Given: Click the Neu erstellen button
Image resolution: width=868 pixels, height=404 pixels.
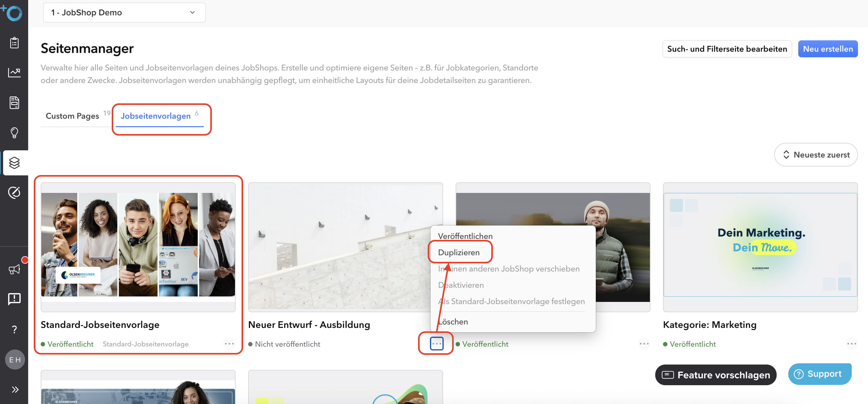Looking at the screenshot, I should coord(828,49).
